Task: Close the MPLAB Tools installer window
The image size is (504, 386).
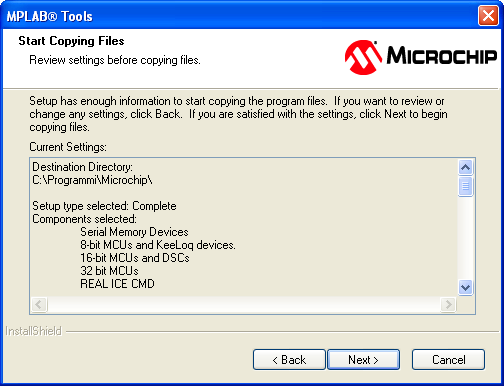Action: 488,16
